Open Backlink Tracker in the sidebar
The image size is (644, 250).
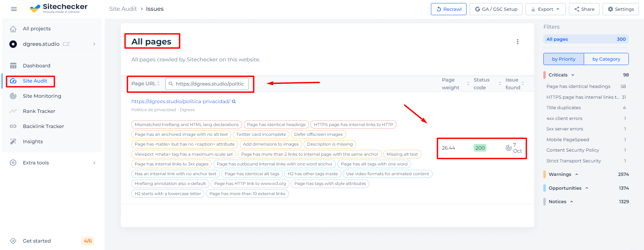tap(43, 126)
